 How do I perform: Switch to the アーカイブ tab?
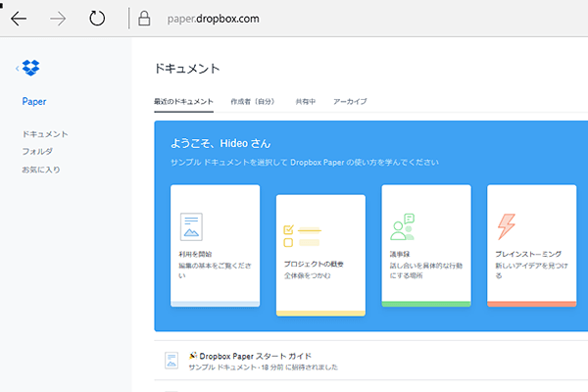[350, 102]
